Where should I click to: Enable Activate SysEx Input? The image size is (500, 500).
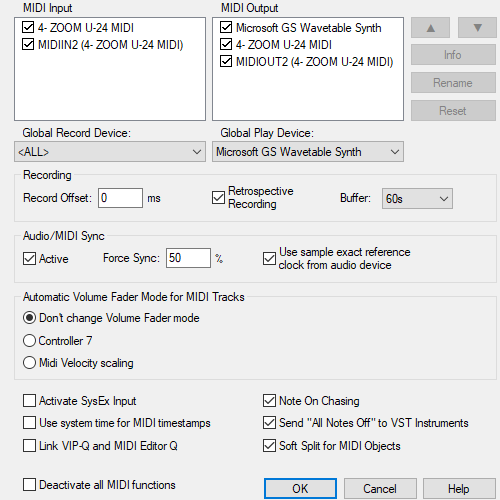coord(29,401)
